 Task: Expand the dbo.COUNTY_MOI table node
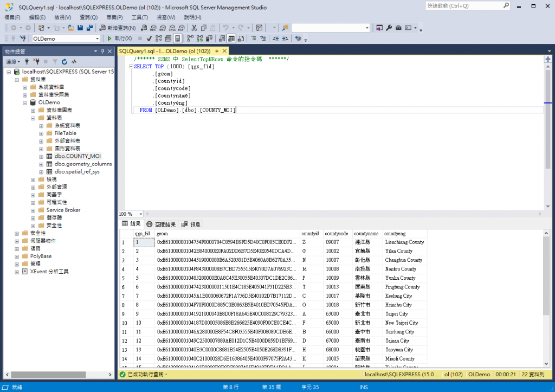coord(41,157)
